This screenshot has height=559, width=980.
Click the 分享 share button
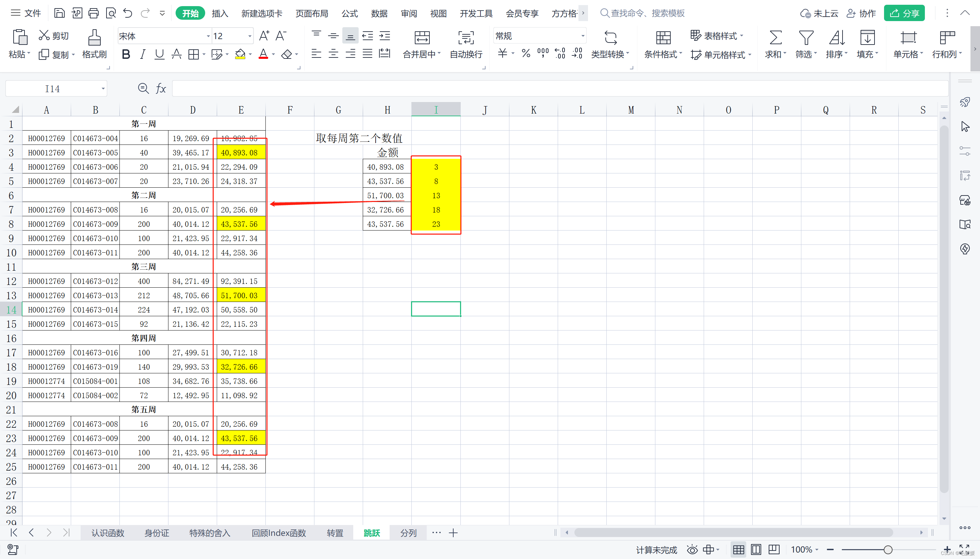[904, 14]
